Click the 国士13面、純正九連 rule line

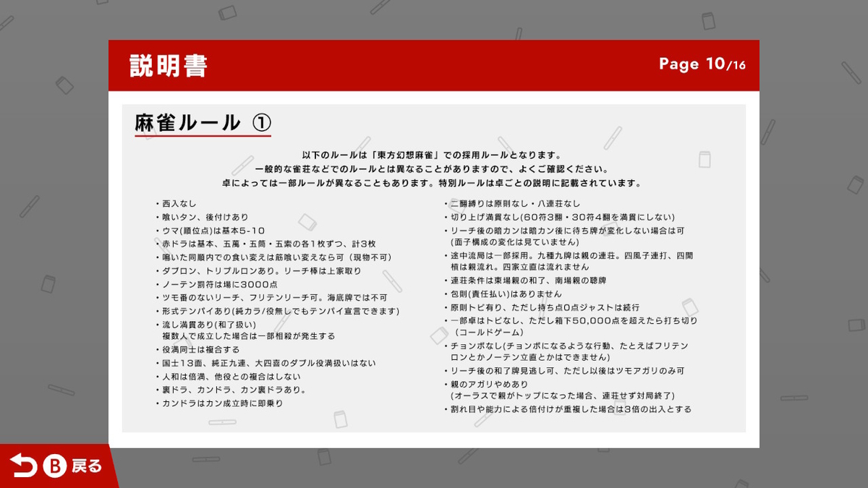[265, 363]
